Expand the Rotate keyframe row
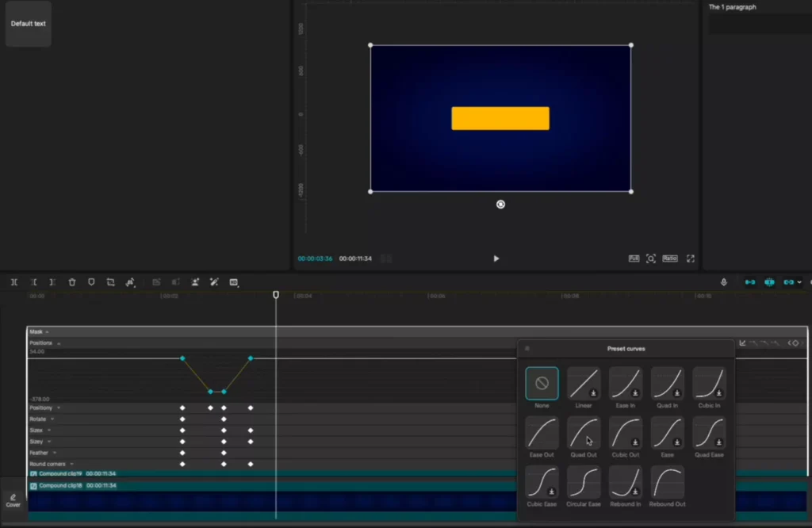 coord(53,419)
